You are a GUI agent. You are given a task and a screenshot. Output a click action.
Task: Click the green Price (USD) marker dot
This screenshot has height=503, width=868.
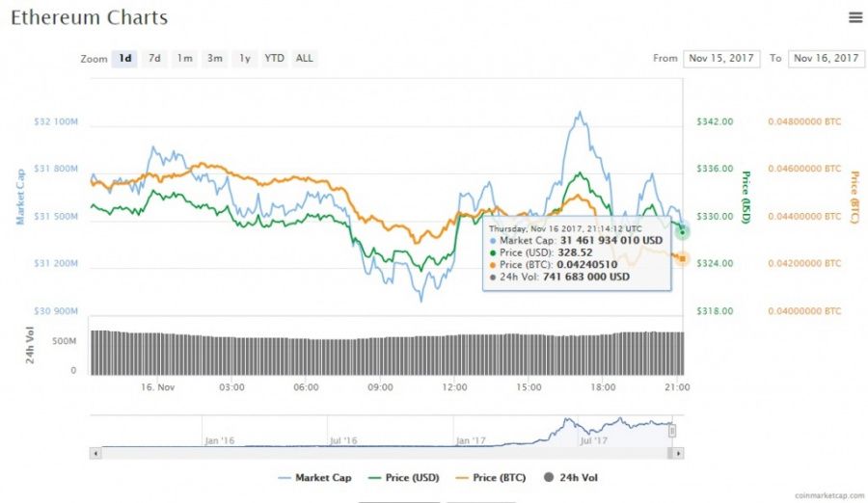[x=683, y=232]
